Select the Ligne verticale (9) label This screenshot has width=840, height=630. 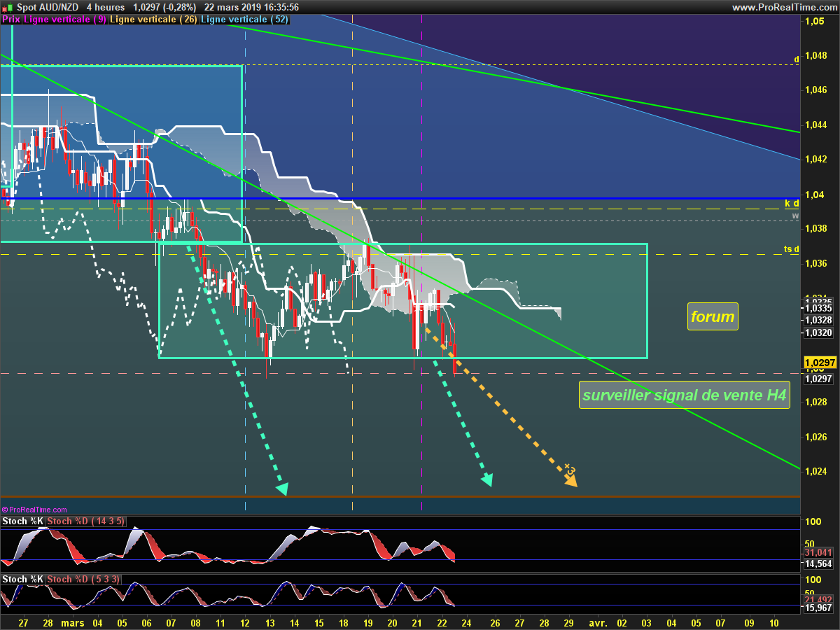[65, 20]
